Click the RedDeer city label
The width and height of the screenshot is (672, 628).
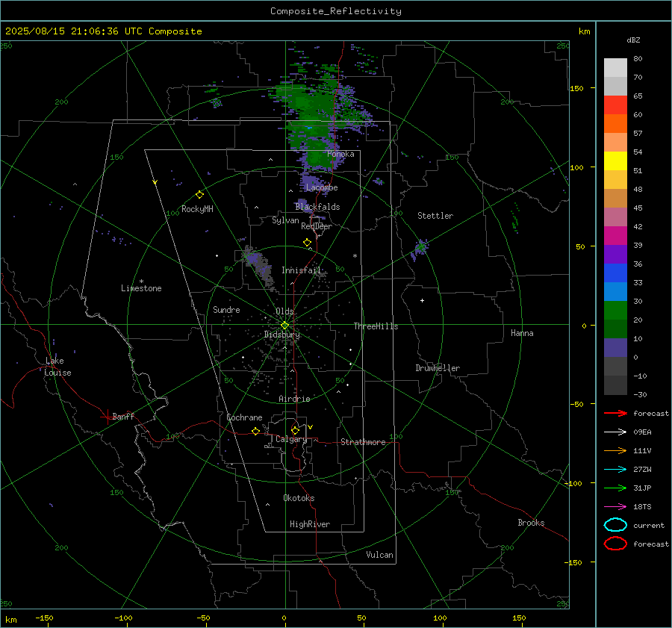click(317, 226)
